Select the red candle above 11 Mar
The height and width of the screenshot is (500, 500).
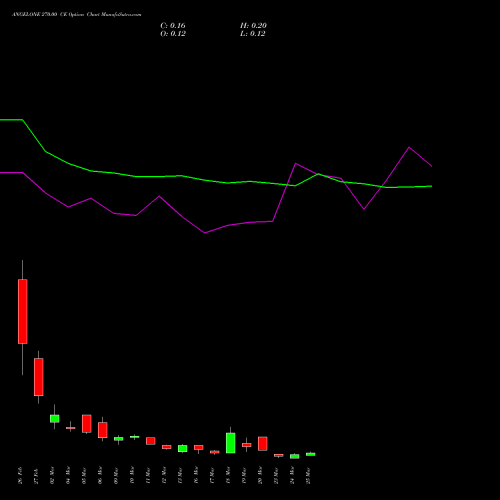[x=151, y=441]
